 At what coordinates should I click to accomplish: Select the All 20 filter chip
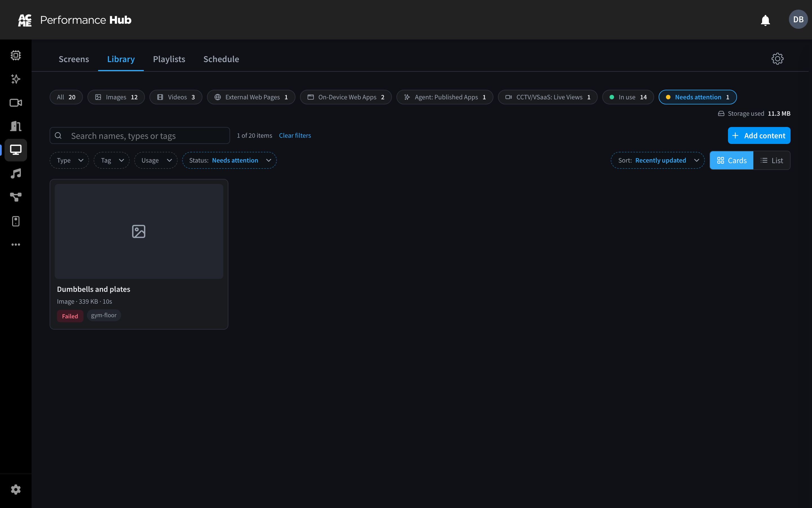click(x=66, y=97)
